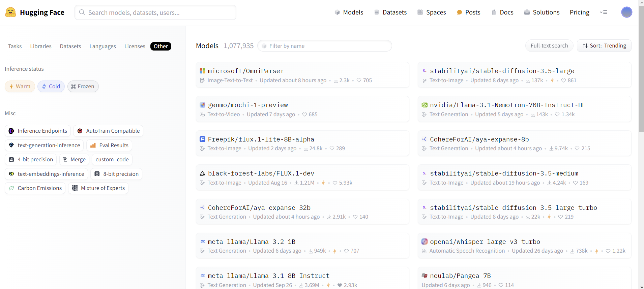
Task: Open stabilityai/stable-diffusion-3.5-medium model link
Action: pyautogui.click(x=504, y=173)
